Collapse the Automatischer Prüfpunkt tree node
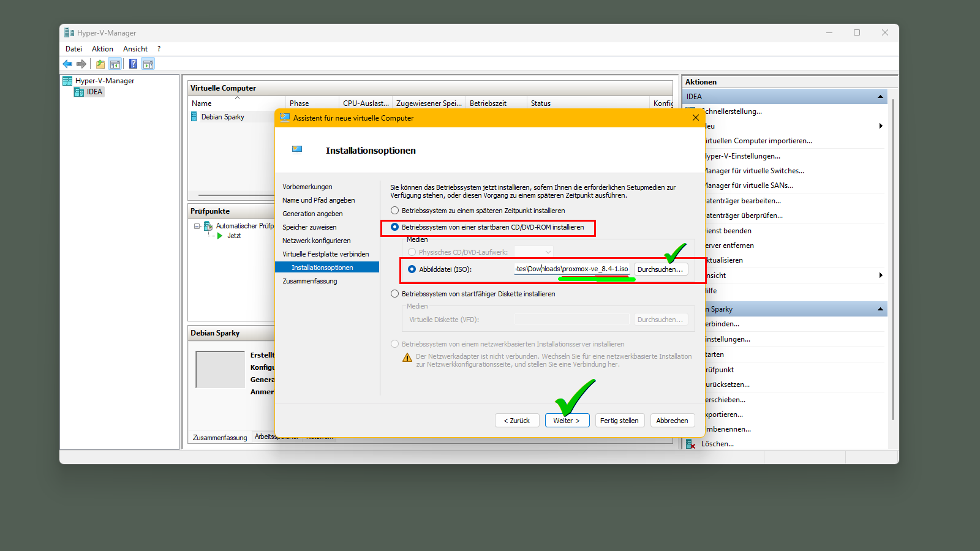 coord(197,226)
